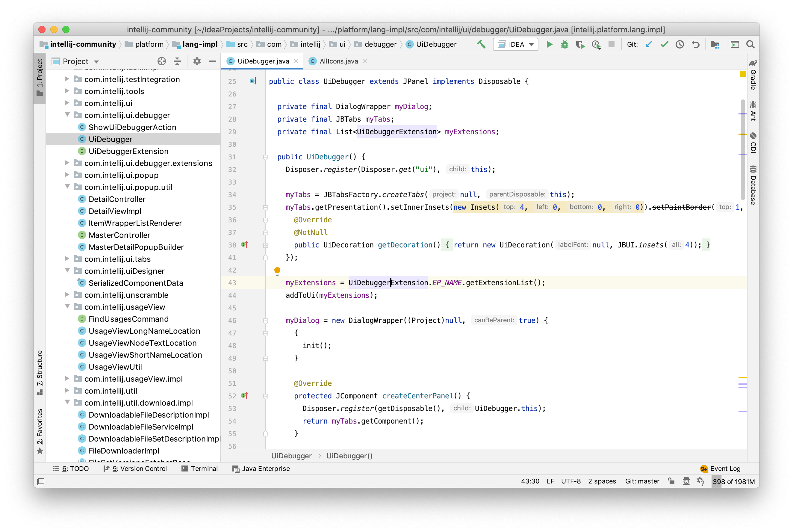Click the memory usage indicator
The width and height of the screenshot is (793, 532).
pyautogui.click(x=733, y=481)
